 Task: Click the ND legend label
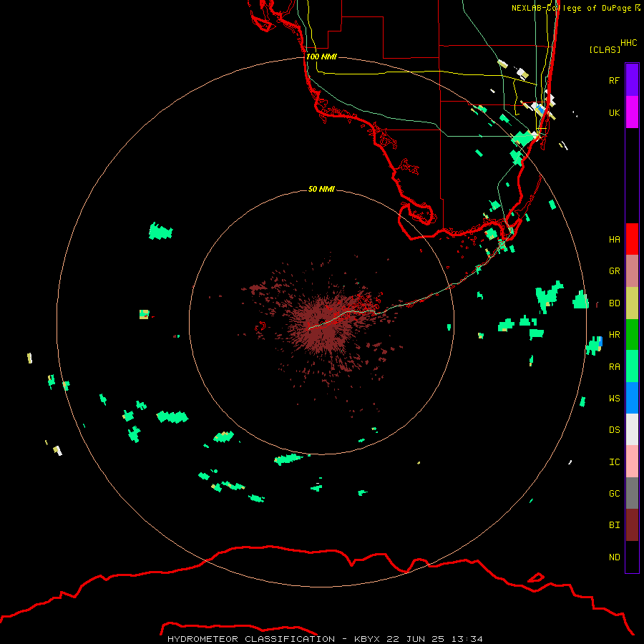[615, 557]
